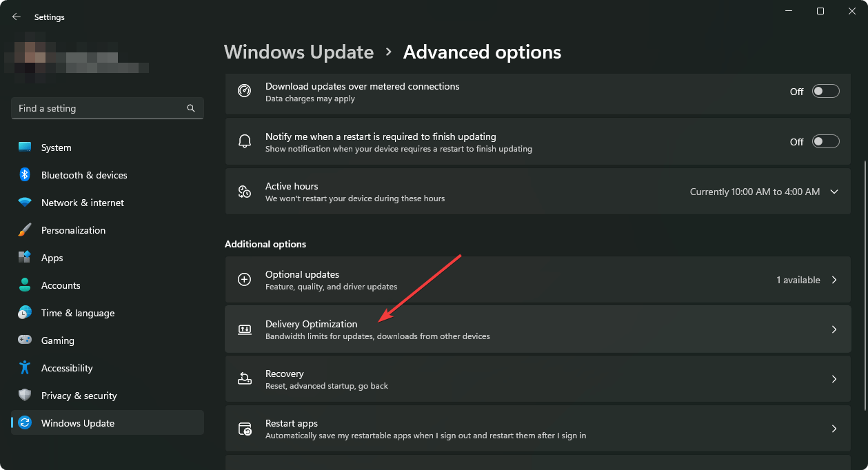Open Optional updates with its chevron

click(x=834, y=280)
